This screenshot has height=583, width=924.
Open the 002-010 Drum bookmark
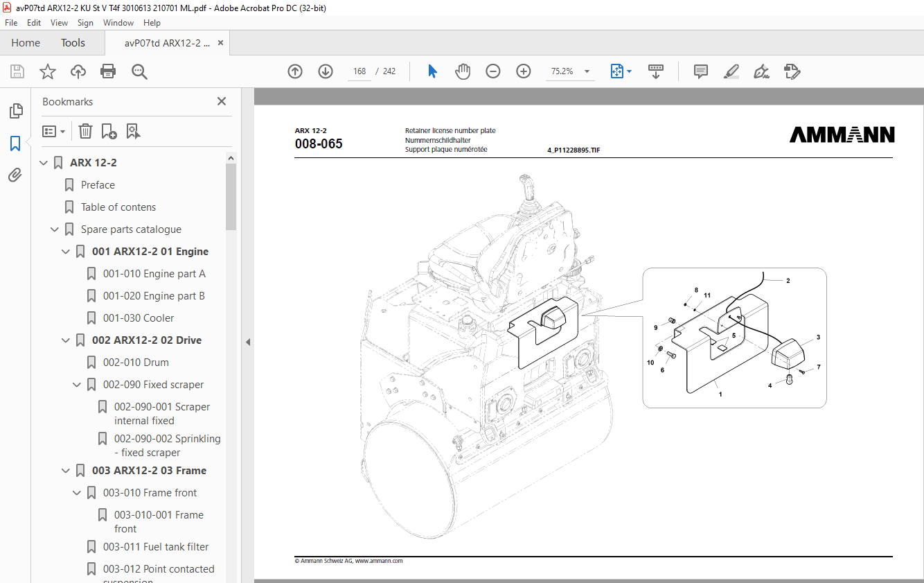tap(136, 363)
